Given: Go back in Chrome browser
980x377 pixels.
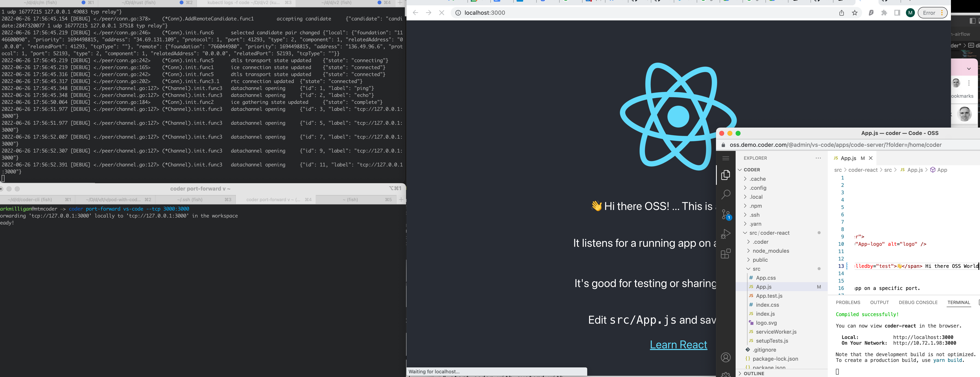Looking at the screenshot, I should click(415, 12).
